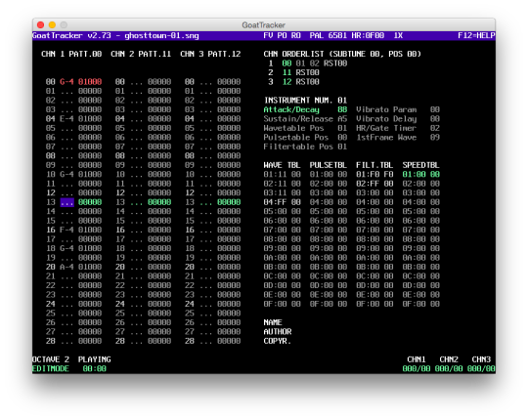Click the PAL setting in the title bar
This screenshot has width=528, height=420.
coord(317,35)
